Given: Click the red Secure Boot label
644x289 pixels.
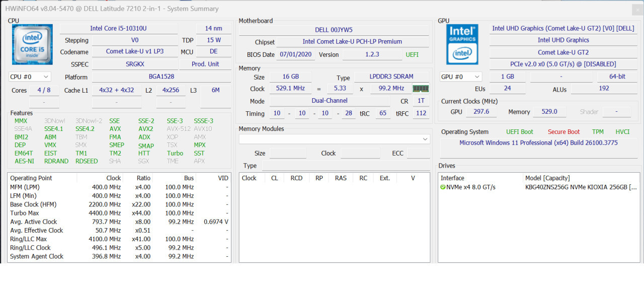Looking at the screenshot, I should pos(563,132).
